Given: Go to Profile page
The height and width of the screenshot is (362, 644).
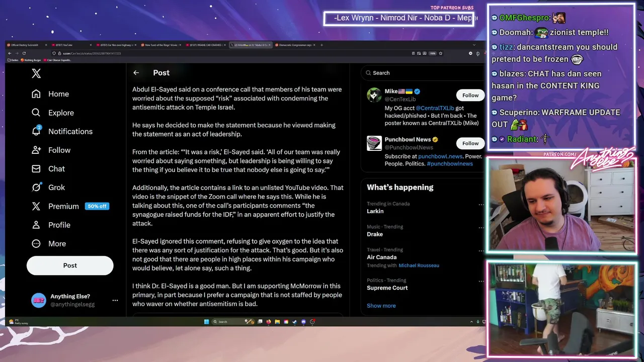Looking at the screenshot, I should 50,225.
